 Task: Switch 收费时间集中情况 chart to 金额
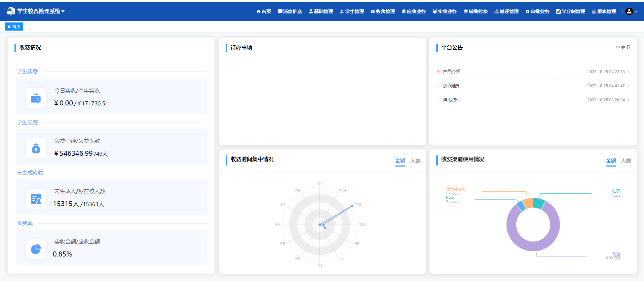click(400, 161)
